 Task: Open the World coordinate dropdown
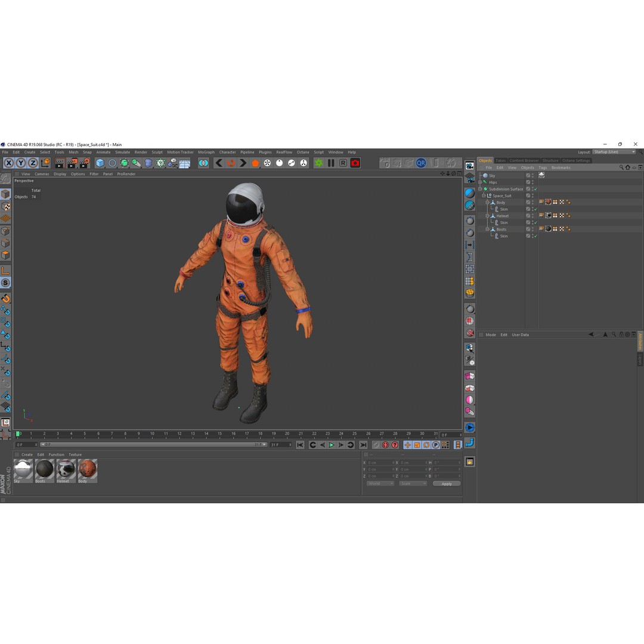click(380, 484)
